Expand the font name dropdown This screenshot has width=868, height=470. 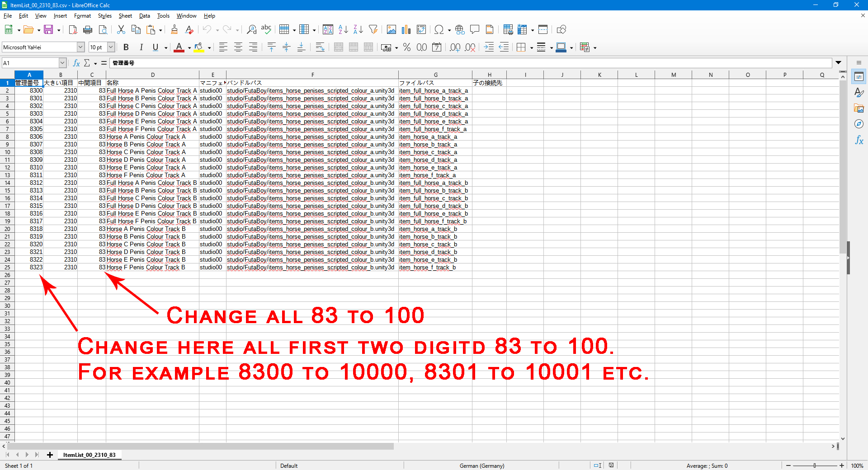click(x=80, y=47)
